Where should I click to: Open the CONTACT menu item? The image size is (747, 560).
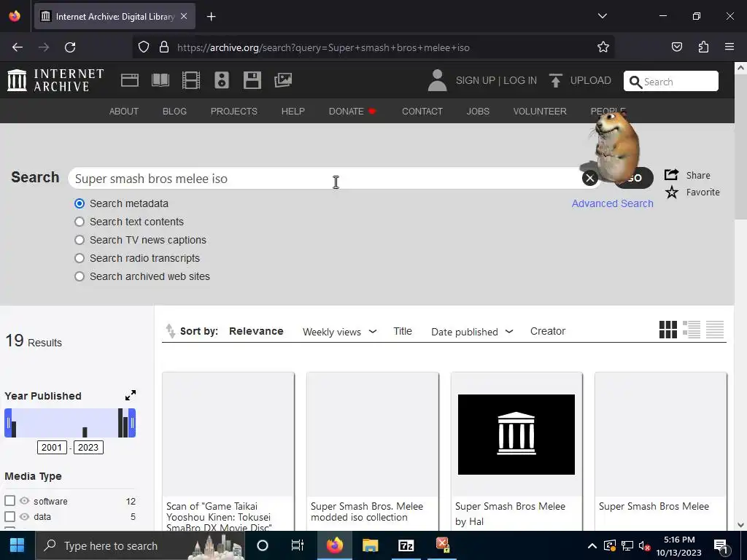(422, 111)
